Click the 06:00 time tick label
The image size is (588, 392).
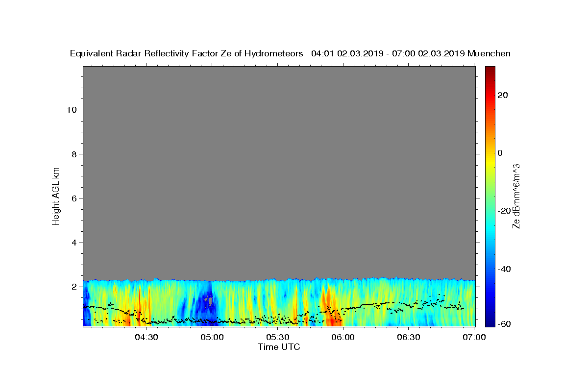click(343, 337)
